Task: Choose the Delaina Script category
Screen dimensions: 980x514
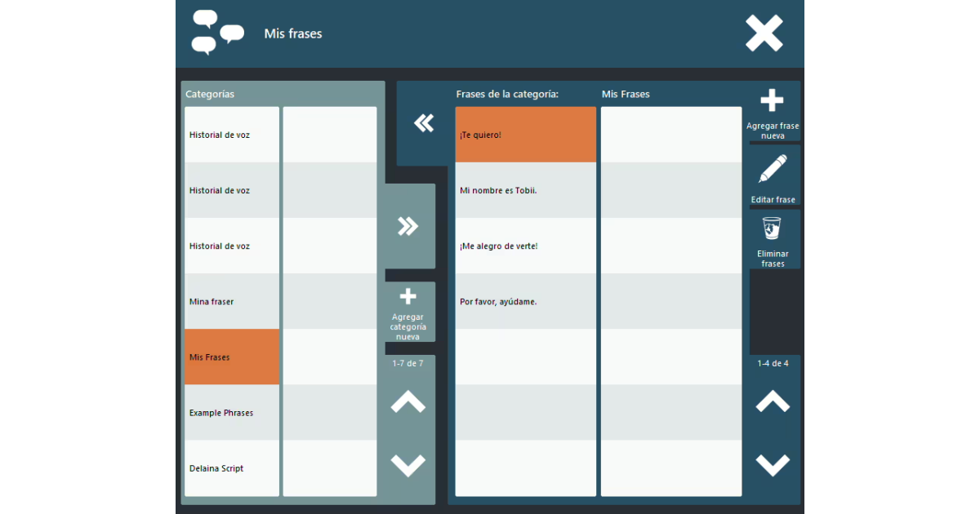Action: pyautogui.click(x=232, y=467)
